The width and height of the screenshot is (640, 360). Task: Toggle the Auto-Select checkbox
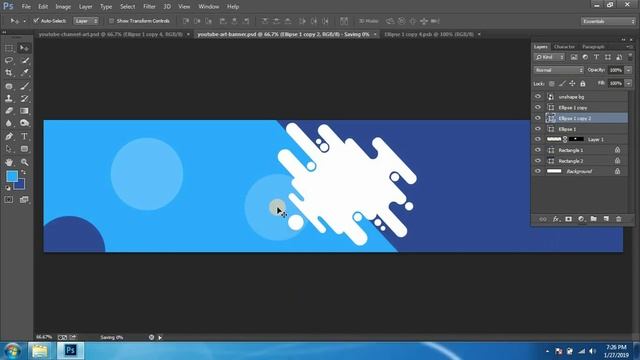pyautogui.click(x=36, y=21)
